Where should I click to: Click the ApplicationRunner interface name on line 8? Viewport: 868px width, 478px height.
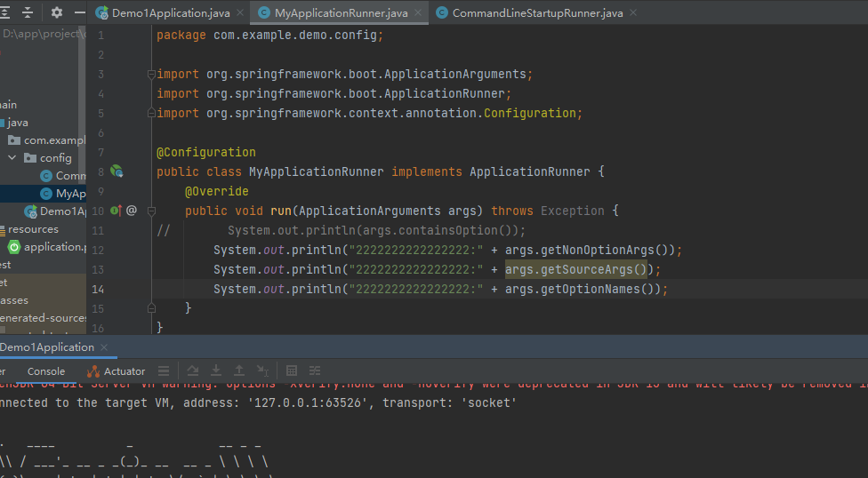pos(530,171)
